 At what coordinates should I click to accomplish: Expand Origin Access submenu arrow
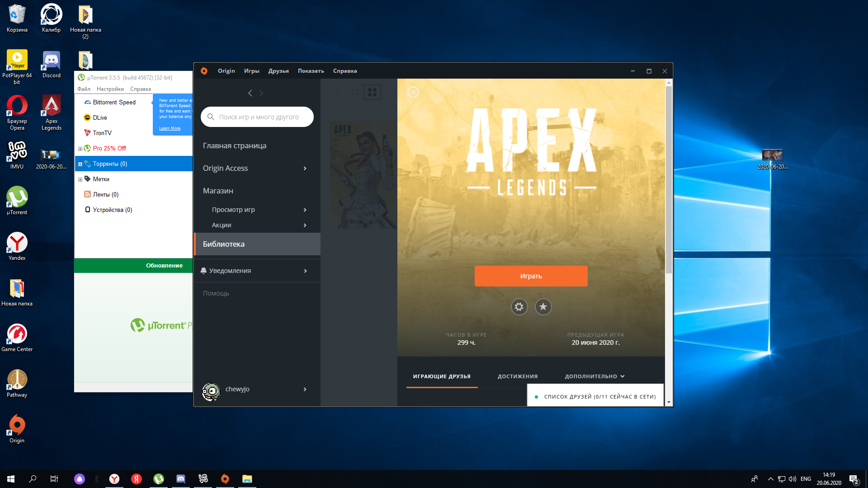pyautogui.click(x=305, y=169)
